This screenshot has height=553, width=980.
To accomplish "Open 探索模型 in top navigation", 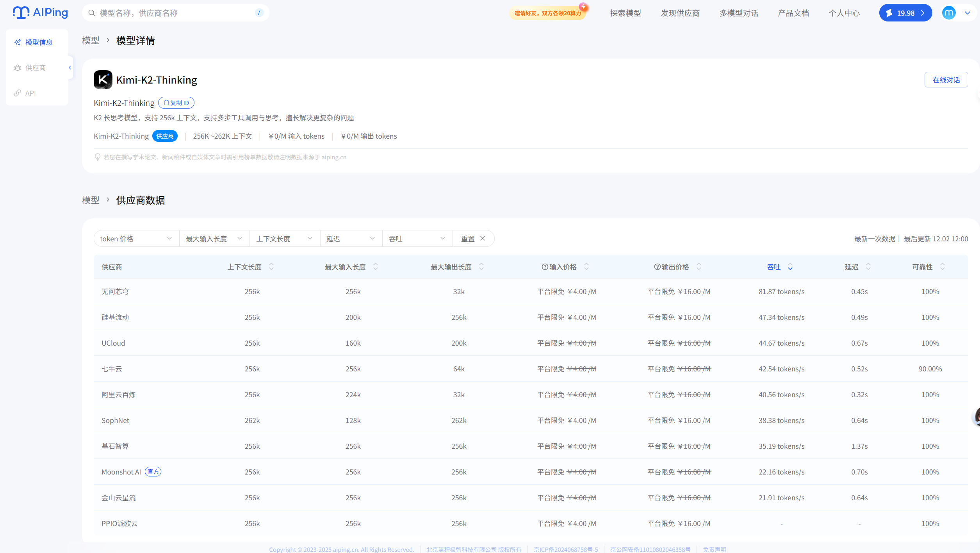I will (625, 13).
